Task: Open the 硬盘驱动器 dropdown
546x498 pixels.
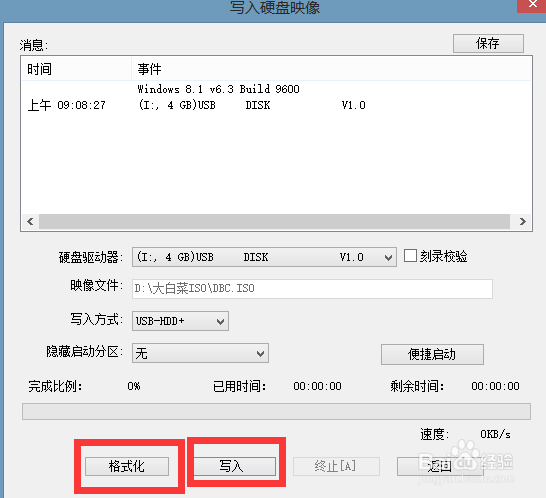Action: pyautogui.click(x=264, y=257)
